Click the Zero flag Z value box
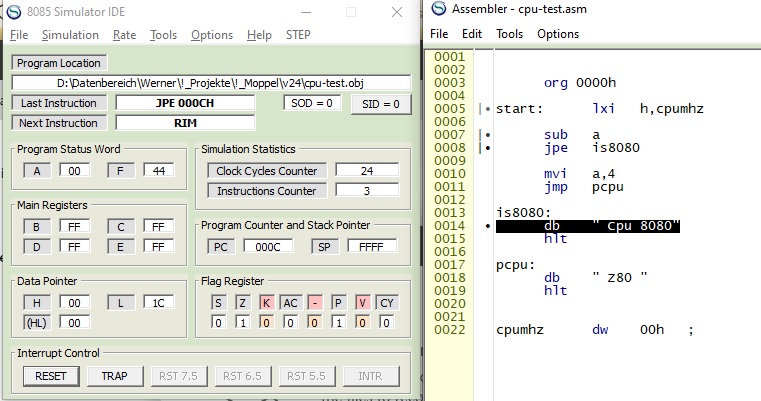 [x=240, y=323]
